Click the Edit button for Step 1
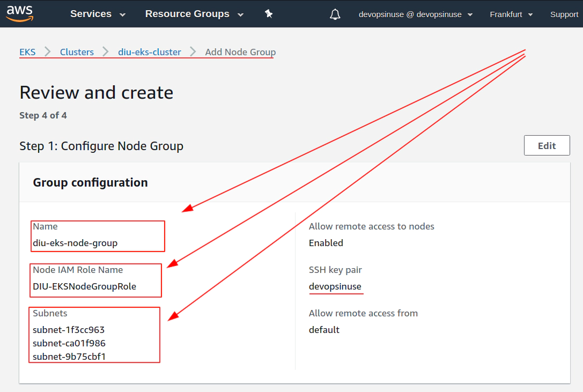The image size is (583, 392). pos(547,145)
